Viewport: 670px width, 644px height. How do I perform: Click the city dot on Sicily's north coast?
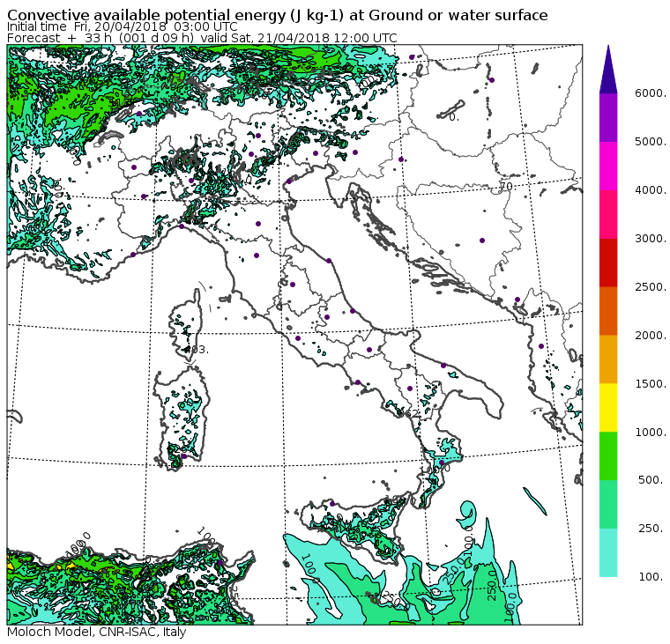tap(332, 504)
